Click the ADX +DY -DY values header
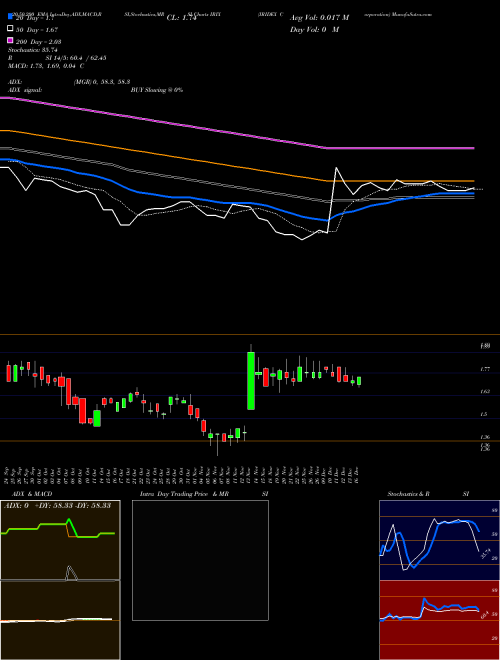This screenshot has width=500, height=660. pyautogui.click(x=57, y=505)
